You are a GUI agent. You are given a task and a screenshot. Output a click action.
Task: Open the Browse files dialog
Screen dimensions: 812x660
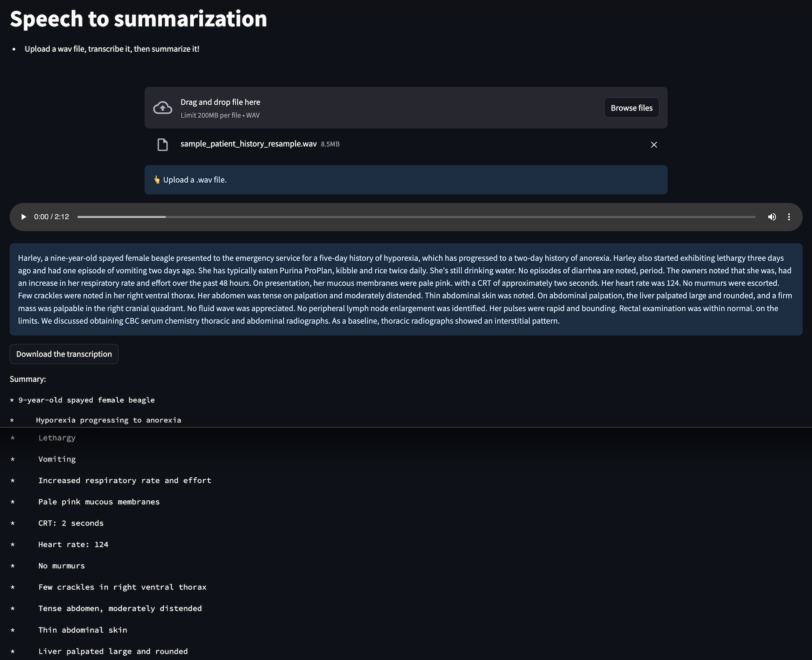pyautogui.click(x=631, y=108)
